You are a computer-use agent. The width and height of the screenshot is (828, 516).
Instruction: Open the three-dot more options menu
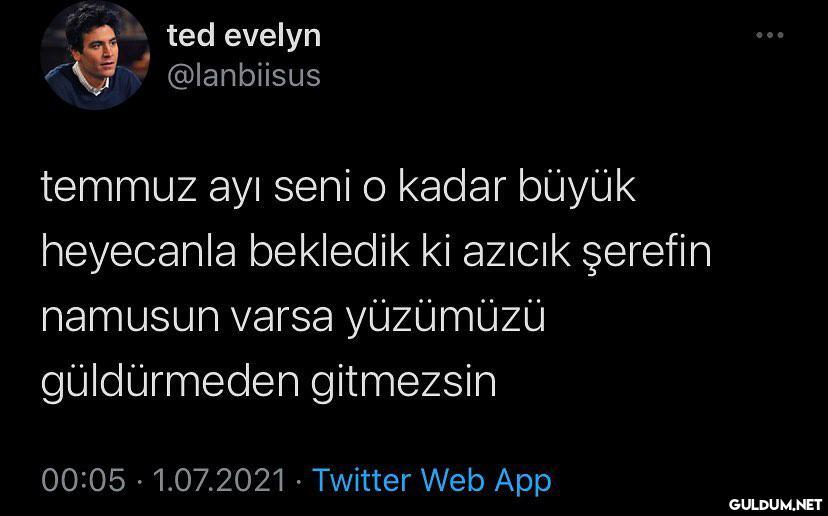pos(769,35)
